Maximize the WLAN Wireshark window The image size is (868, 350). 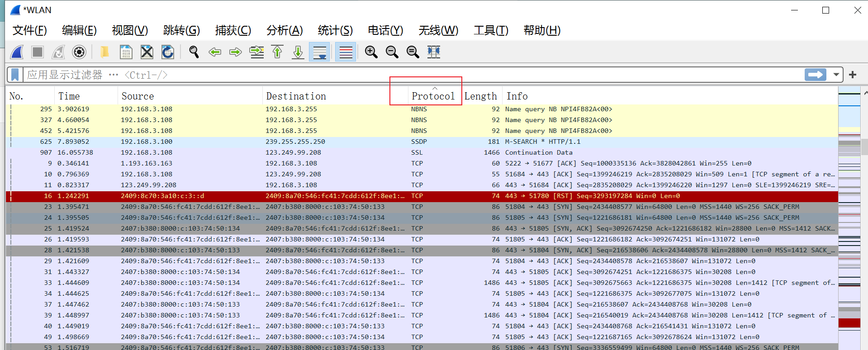click(x=825, y=10)
